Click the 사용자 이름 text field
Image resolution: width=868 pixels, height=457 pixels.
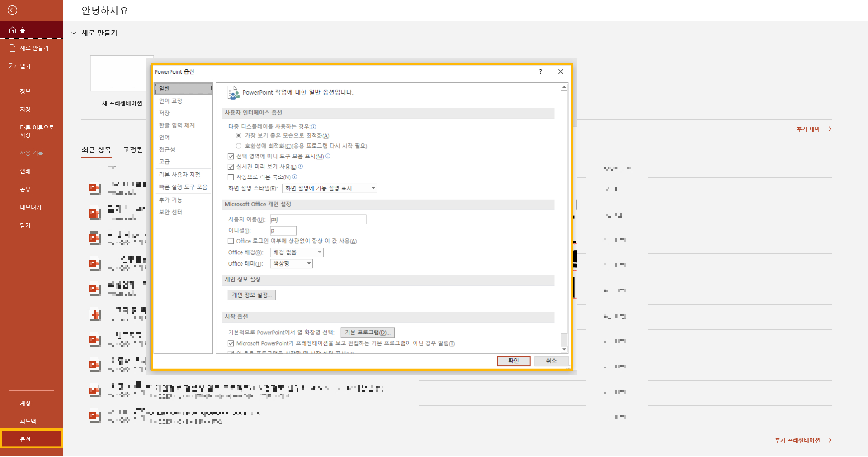pyautogui.click(x=318, y=219)
